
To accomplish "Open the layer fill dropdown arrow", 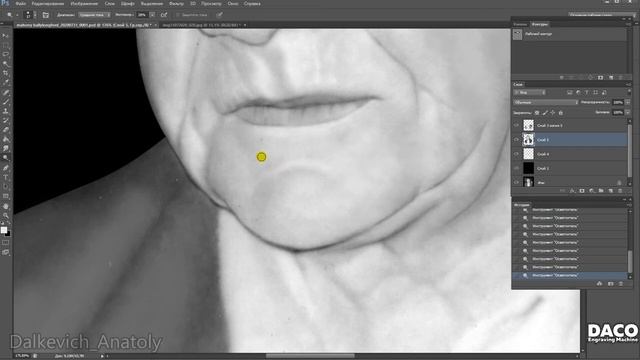I will [x=628, y=113].
